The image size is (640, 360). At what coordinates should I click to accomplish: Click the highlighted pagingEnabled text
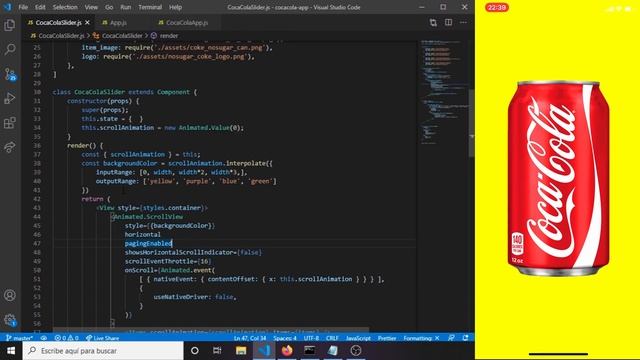[x=149, y=243]
